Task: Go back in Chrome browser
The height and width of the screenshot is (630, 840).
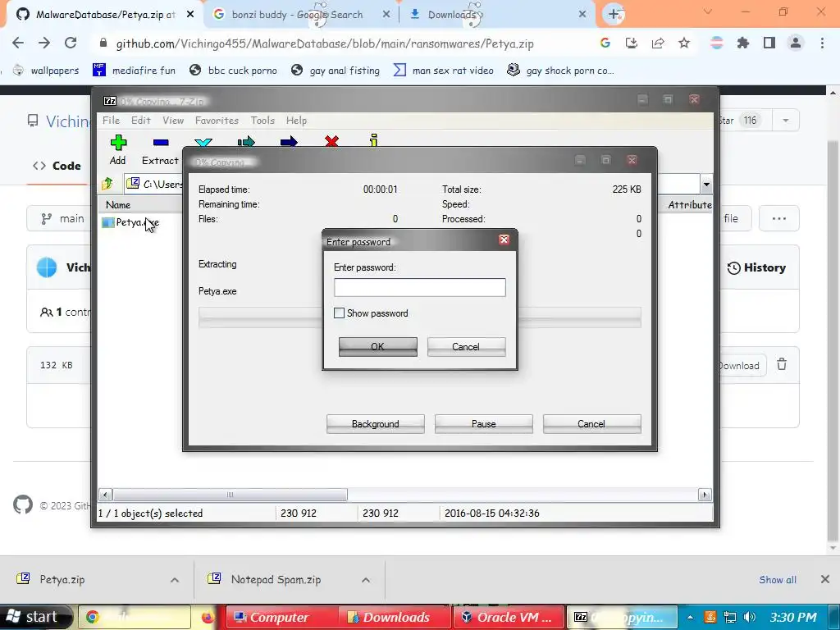Action: [18, 43]
